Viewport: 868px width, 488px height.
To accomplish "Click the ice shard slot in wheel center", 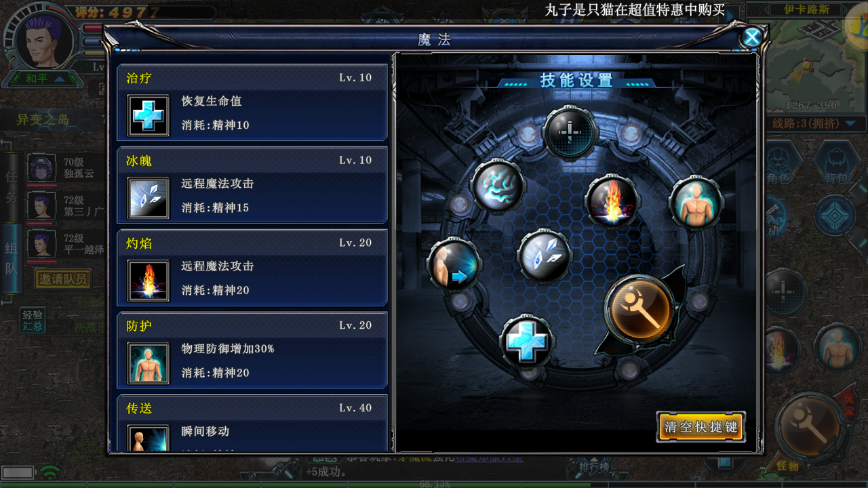I will click(x=543, y=256).
